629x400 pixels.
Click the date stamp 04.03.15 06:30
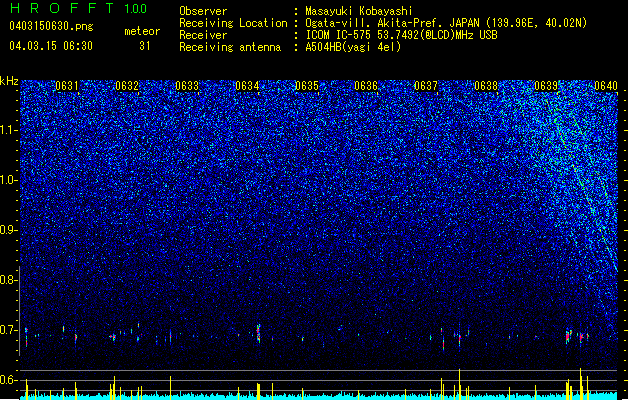point(51,46)
